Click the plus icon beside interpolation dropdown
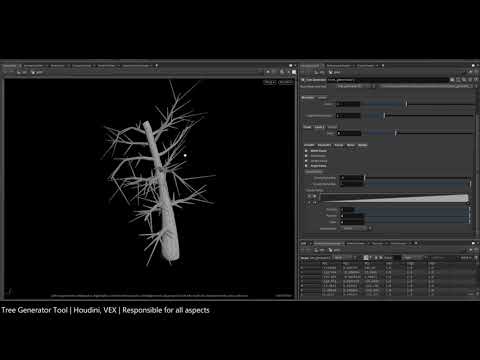 (x=370, y=228)
